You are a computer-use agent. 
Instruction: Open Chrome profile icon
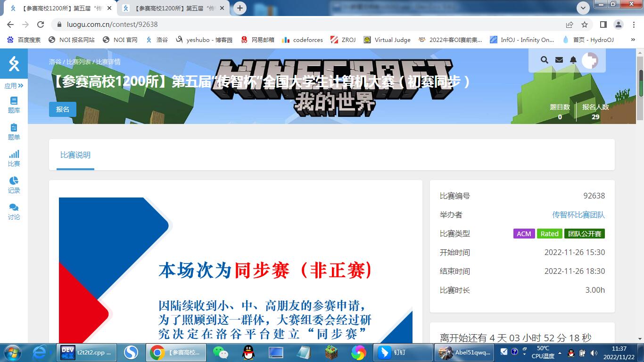pyautogui.click(x=618, y=25)
